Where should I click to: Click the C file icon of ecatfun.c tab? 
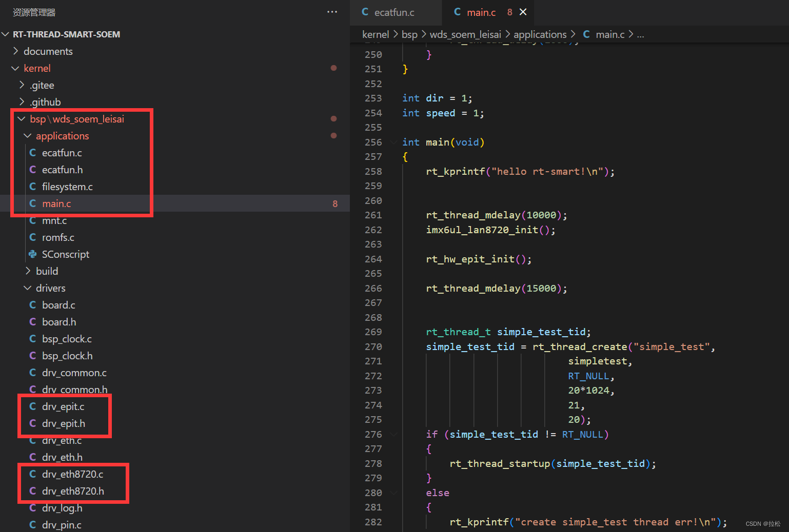click(365, 12)
